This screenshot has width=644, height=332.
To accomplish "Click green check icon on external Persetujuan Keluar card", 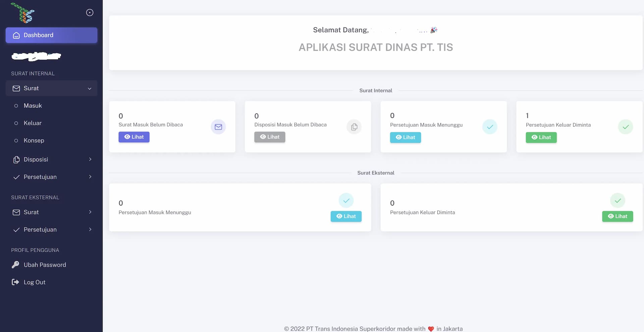I will pos(618,200).
